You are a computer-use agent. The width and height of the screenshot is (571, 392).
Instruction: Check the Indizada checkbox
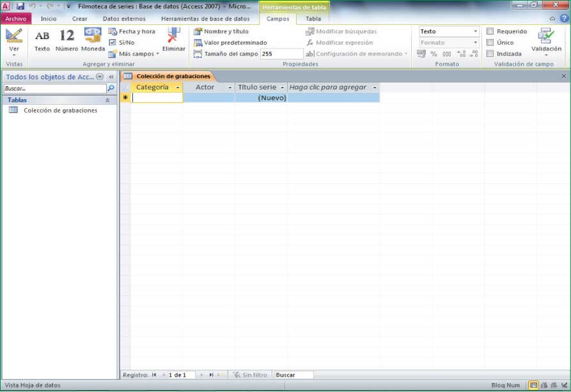(490, 54)
